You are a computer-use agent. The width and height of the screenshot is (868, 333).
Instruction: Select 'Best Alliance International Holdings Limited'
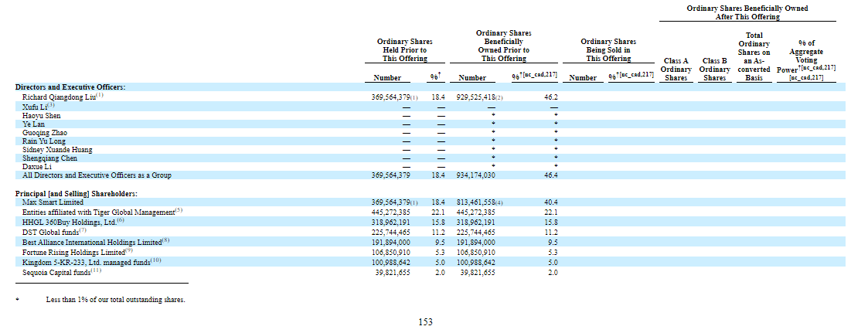92,243
